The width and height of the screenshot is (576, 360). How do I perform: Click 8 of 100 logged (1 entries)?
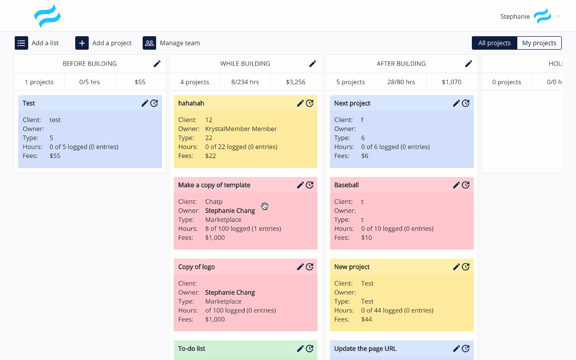click(x=243, y=228)
